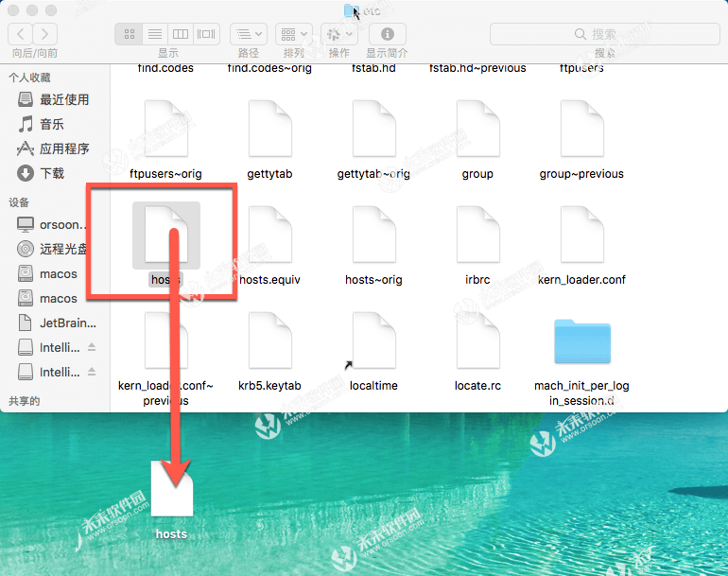Image resolution: width=728 pixels, height=576 pixels.
Task: Click the kern_loader.conf~previous file name
Action: (x=165, y=393)
